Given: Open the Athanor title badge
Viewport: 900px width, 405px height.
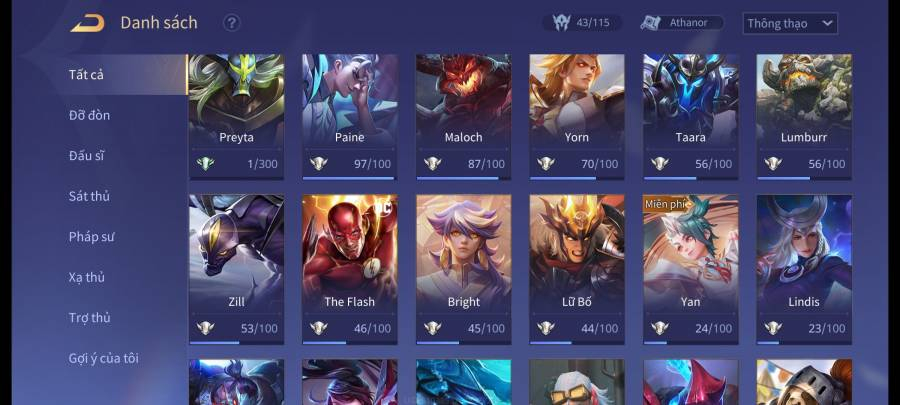Looking at the screenshot, I should coord(682,23).
